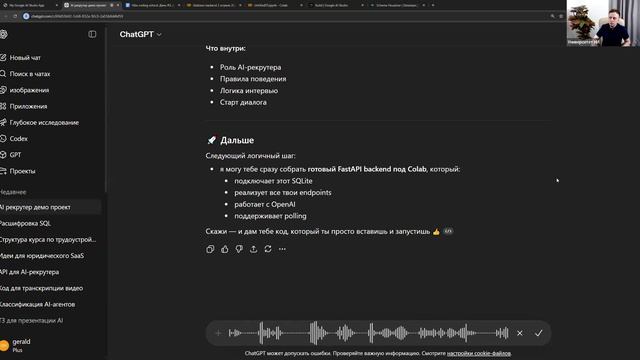Open a new browser tab with plus
Viewport: 640px width, 360px height.
click(x=433, y=5)
